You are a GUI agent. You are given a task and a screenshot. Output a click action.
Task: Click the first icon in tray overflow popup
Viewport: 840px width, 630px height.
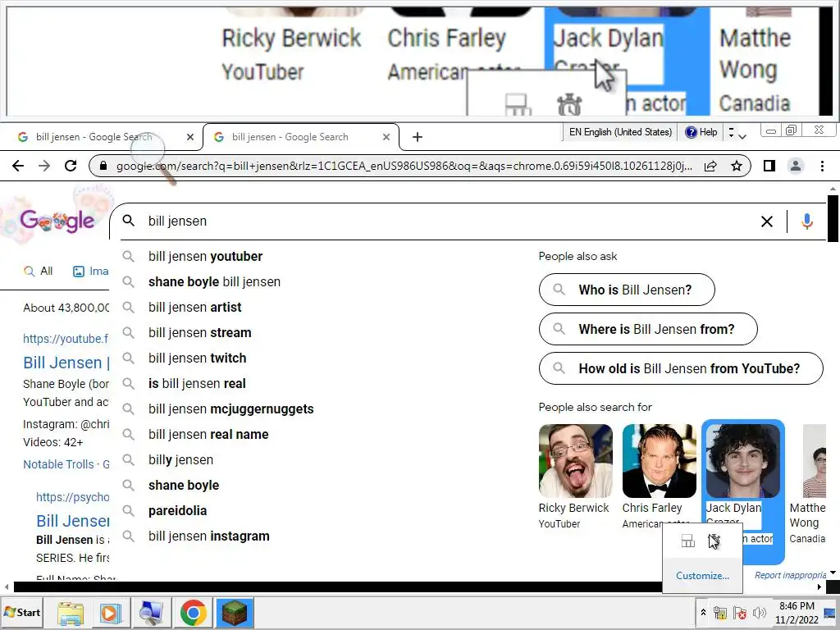(688, 541)
